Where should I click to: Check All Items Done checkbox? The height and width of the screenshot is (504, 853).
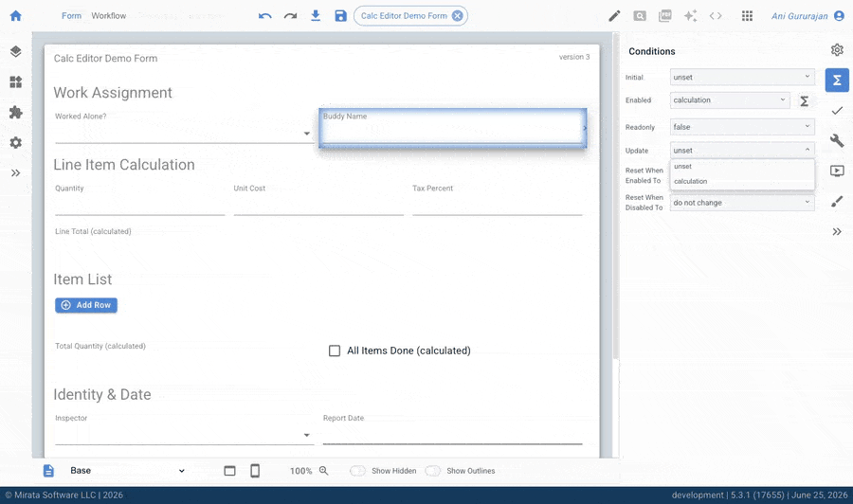(x=334, y=351)
